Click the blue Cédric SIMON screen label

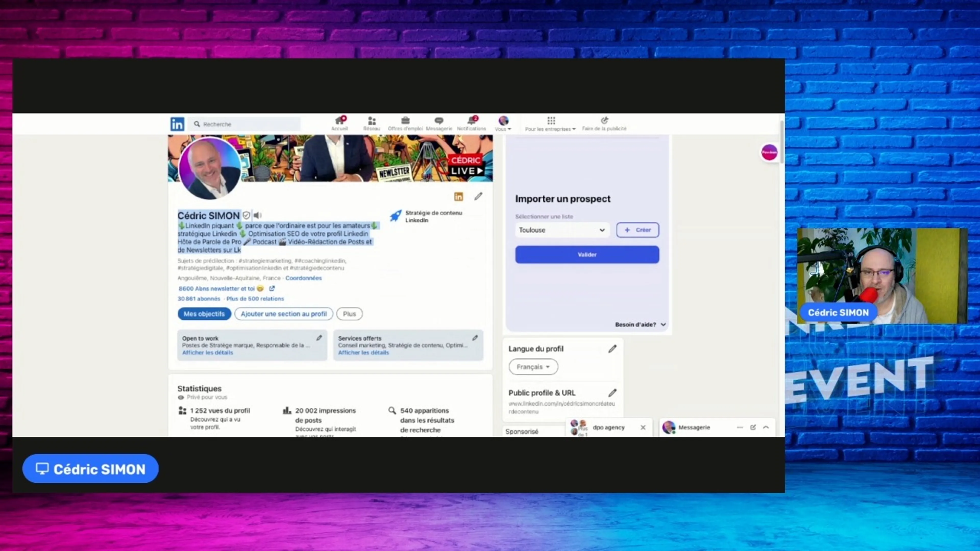pos(91,469)
